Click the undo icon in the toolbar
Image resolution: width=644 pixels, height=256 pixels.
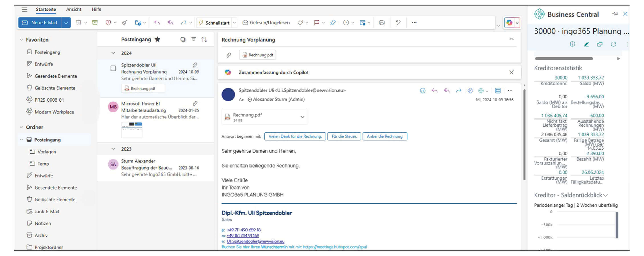pos(398,23)
